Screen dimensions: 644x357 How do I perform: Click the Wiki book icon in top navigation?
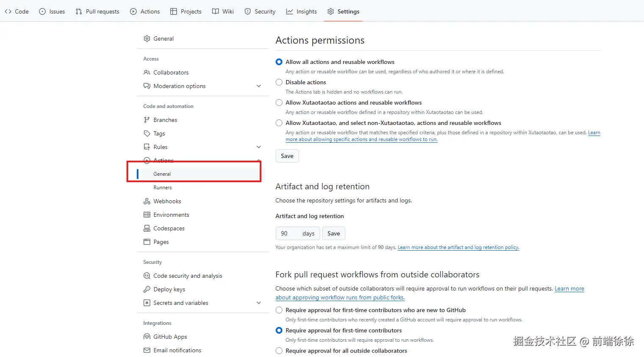click(216, 11)
